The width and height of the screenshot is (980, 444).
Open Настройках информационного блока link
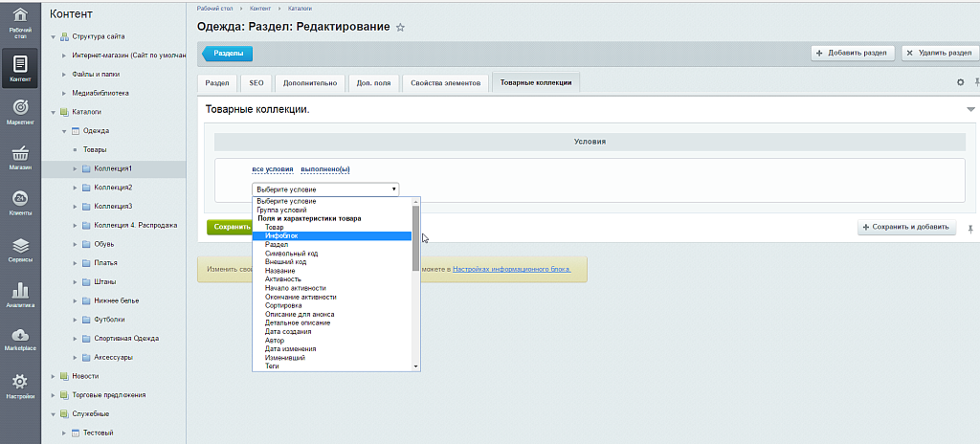pyautogui.click(x=511, y=269)
